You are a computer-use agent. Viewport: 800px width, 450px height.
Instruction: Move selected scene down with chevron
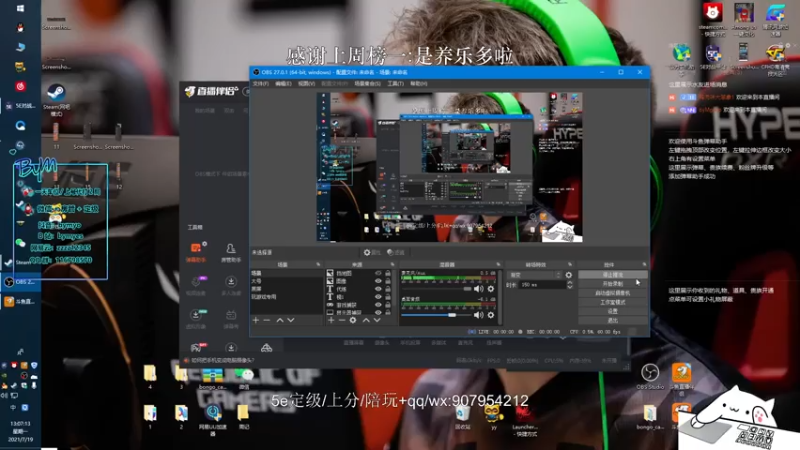(x=291, y=320)
